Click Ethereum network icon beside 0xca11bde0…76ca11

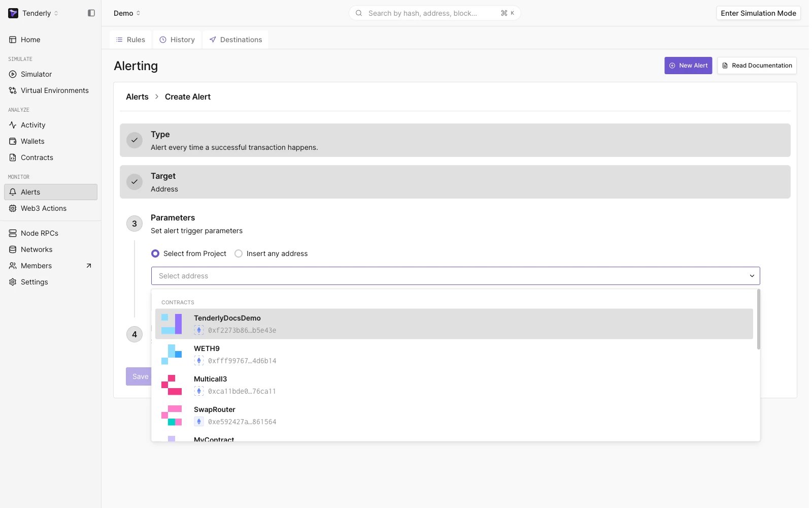[x=199, y=391]
